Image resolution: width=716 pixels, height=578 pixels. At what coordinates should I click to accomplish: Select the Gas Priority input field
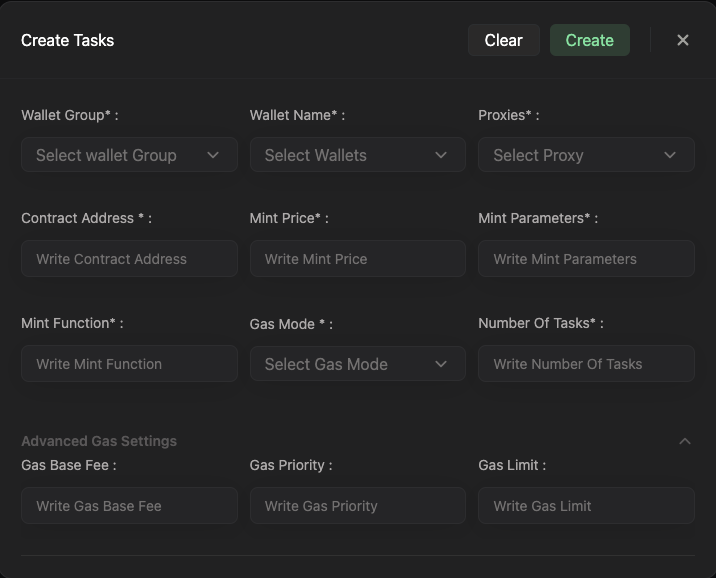[x=357, y=506]
